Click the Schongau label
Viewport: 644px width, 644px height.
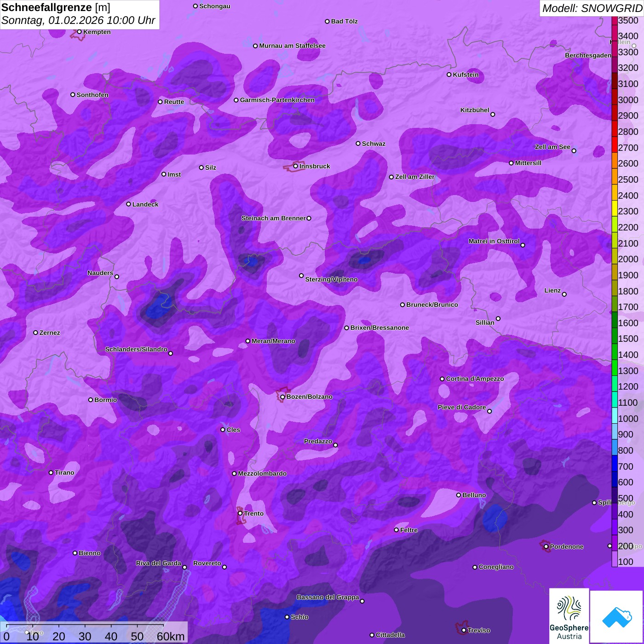point(215,6)
